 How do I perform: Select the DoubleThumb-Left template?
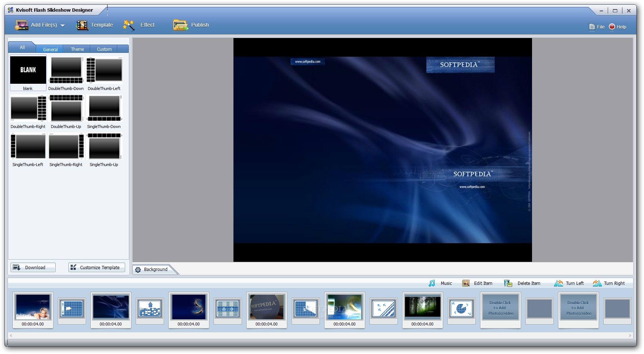(104, 73)
